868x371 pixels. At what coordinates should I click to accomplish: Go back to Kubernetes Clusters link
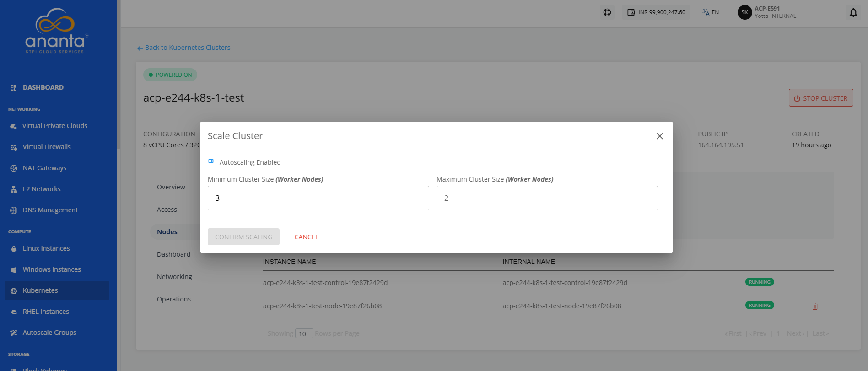pos(184,48)
